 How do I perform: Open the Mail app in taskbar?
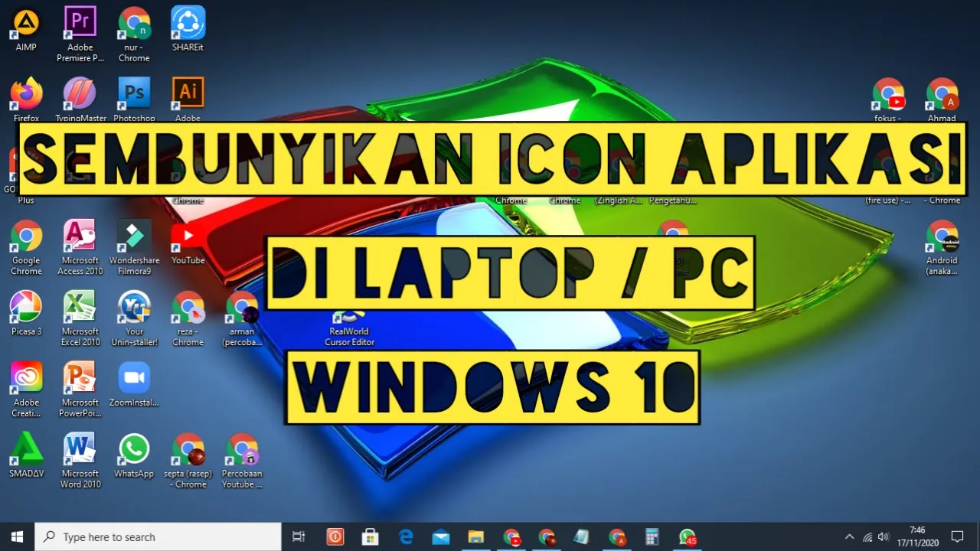click(x=441, y=537)
